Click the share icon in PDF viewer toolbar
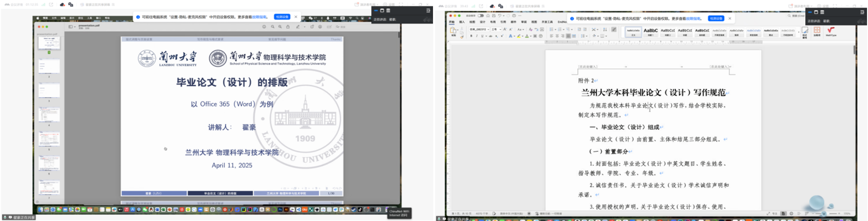 [x=288, y=27]
